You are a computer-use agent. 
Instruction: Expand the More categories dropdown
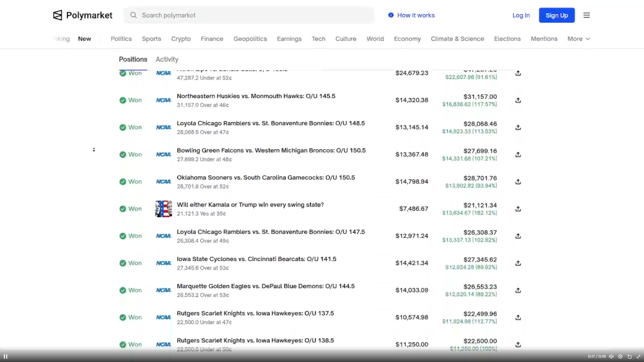point(578,39)
